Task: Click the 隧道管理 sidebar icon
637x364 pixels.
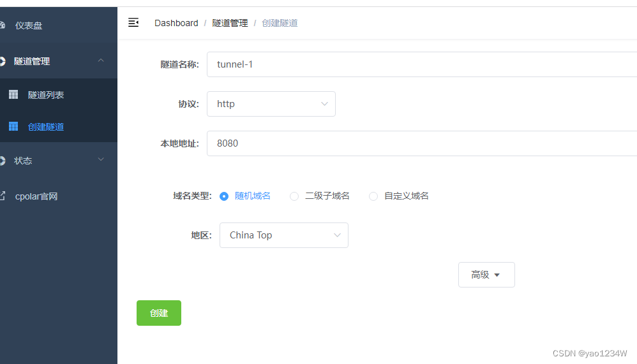Action: coord(2,61)
